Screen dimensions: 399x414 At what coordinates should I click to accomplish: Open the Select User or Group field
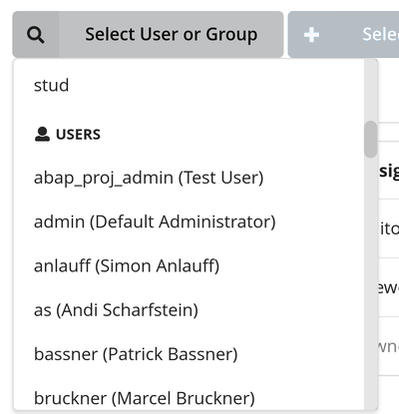[148, 34]
